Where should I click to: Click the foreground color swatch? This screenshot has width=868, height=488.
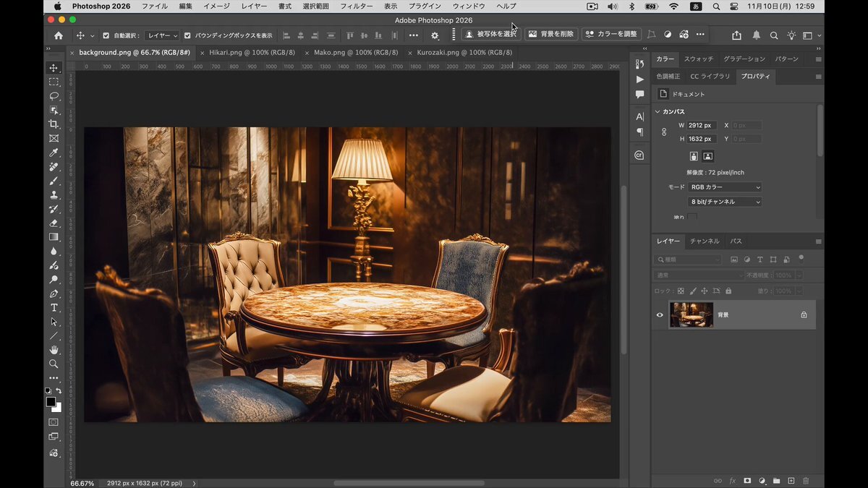[x=51, y=401]
